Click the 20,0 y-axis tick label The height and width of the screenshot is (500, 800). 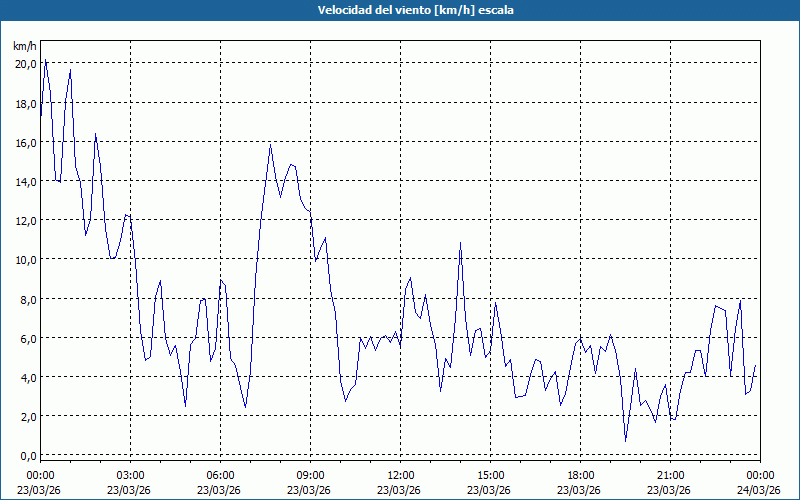pyautogui.click(x=24, y=63)
